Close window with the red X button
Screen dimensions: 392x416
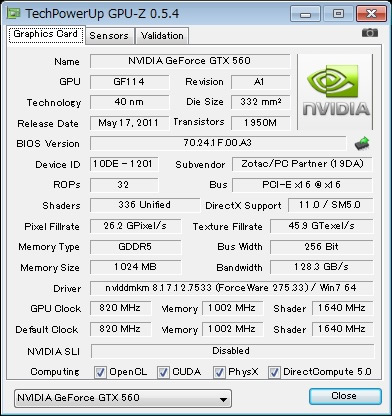coord(371,14)
